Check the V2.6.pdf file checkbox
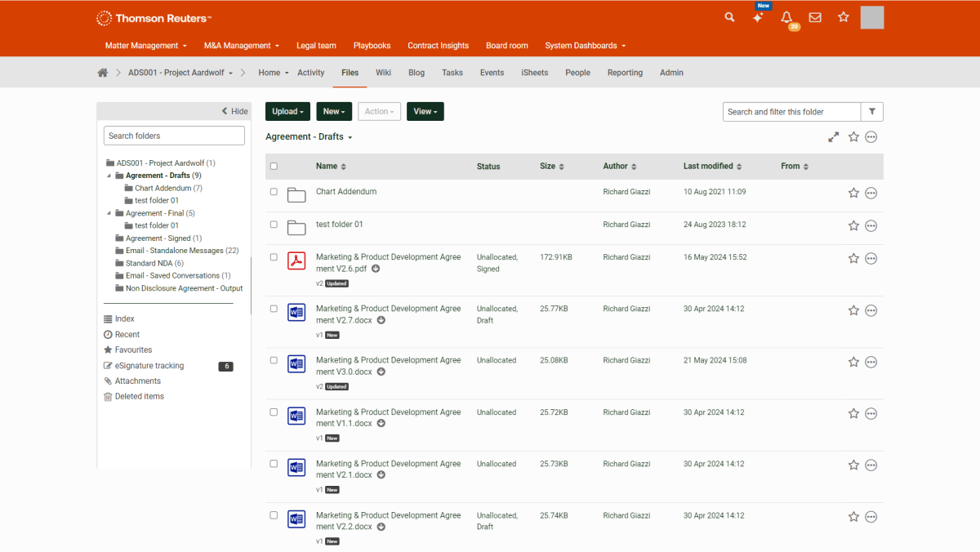The height and width of the screenshot is (552, 980). [x=274, y=257]
